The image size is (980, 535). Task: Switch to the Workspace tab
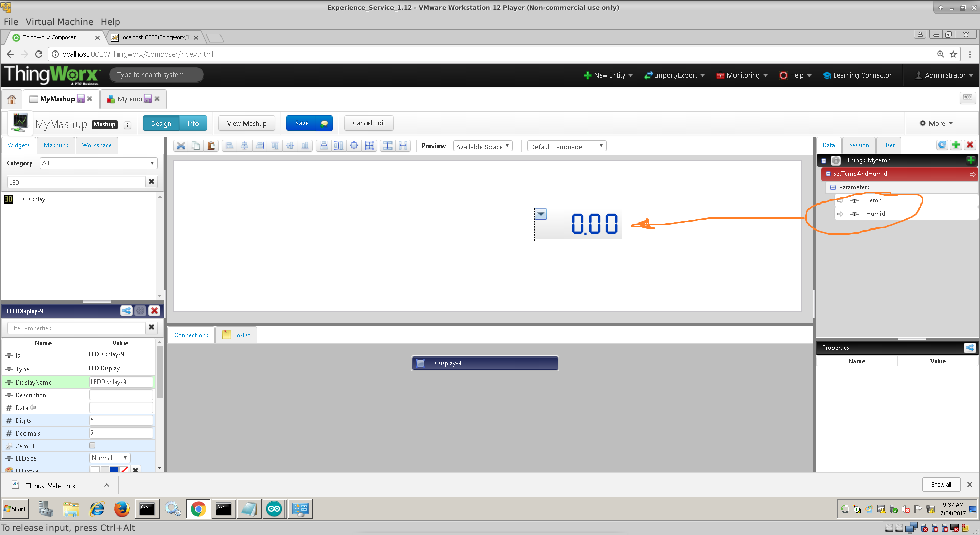coord(97,145)
